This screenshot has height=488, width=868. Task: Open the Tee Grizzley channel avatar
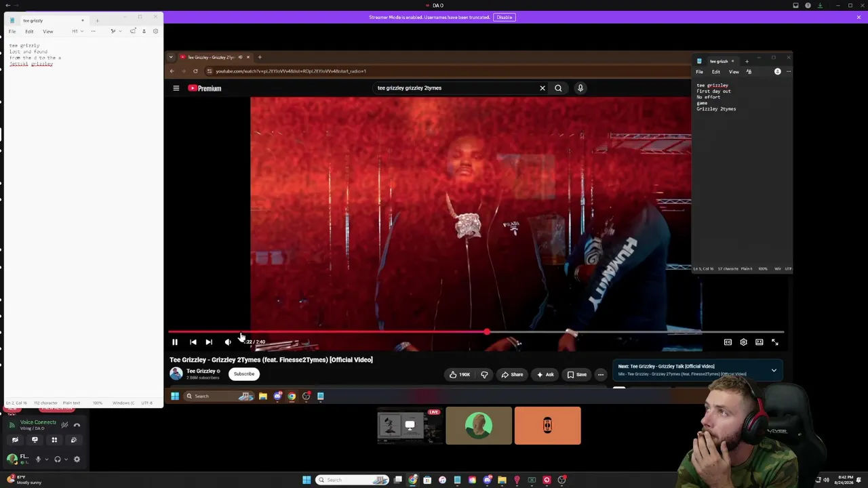click(176, 373)
